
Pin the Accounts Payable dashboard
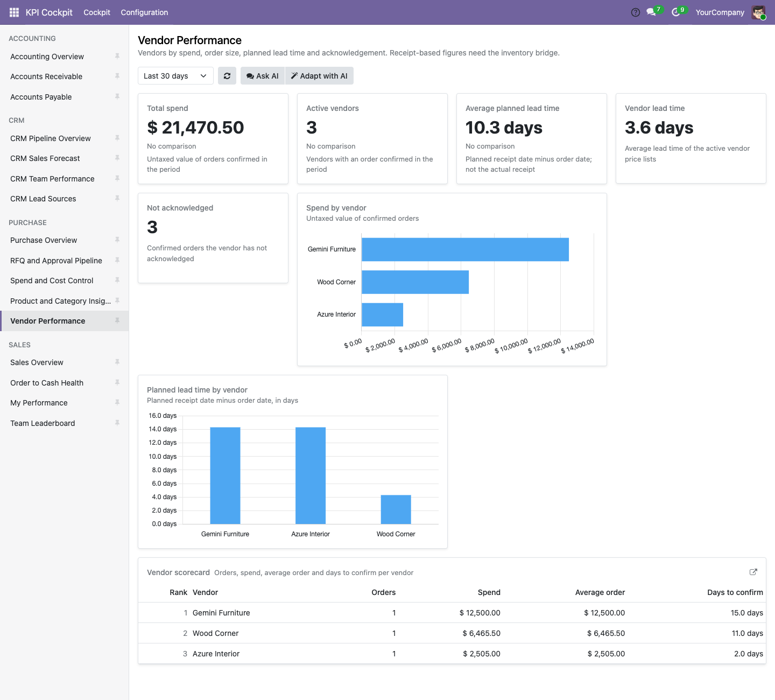[117, 96]
